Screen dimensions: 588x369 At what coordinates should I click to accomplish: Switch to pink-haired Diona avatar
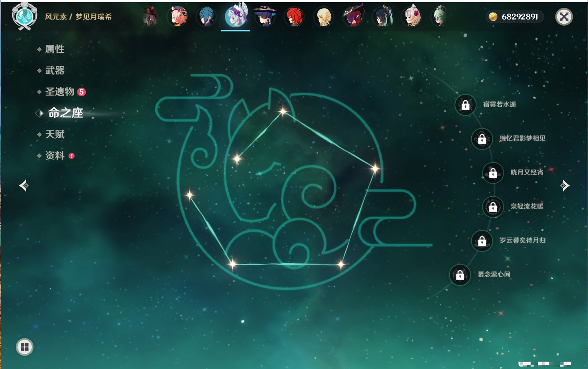177,17
